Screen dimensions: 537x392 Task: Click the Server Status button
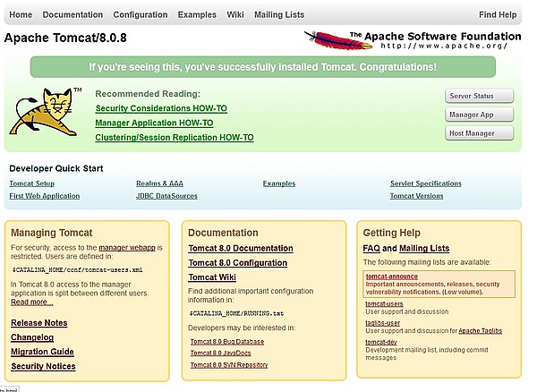click(x=479, y=96)
